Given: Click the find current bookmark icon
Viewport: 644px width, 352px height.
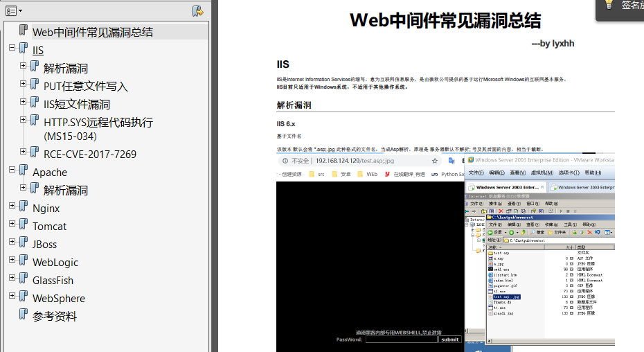Looking at the screenshot, I should 197,11.
